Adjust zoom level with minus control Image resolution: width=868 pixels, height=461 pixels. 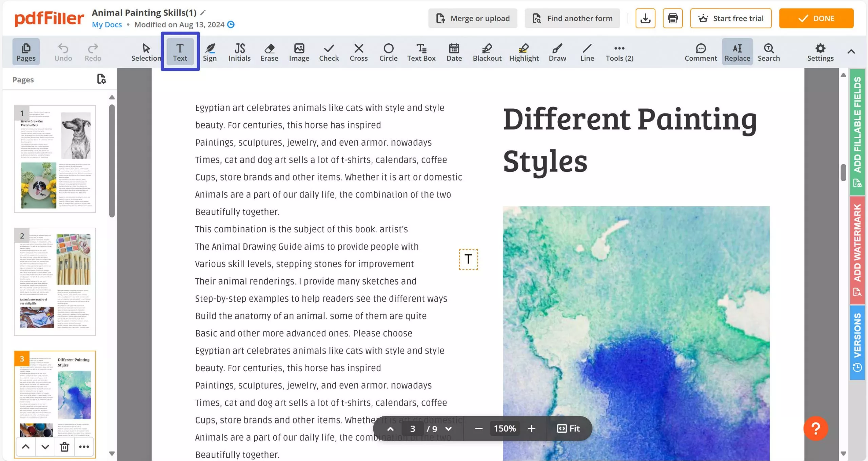[x=478, y=428]
